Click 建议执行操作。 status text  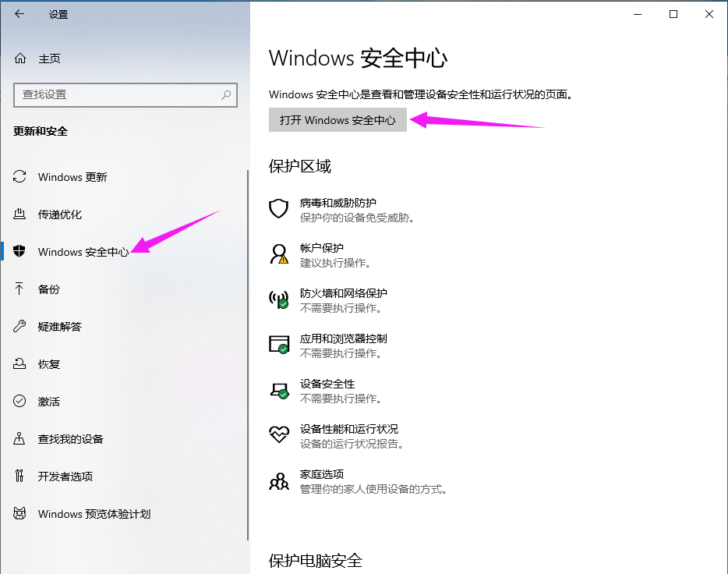[336, 263]
